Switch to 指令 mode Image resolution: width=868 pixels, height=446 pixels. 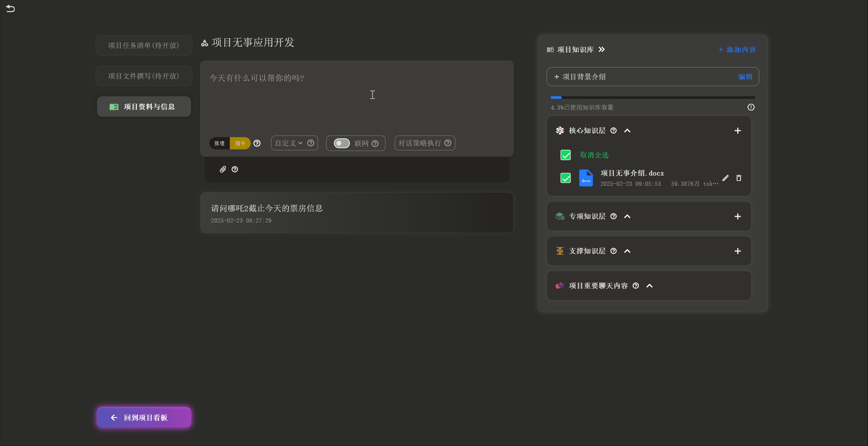pyautogui.click(x=240, y=143)
